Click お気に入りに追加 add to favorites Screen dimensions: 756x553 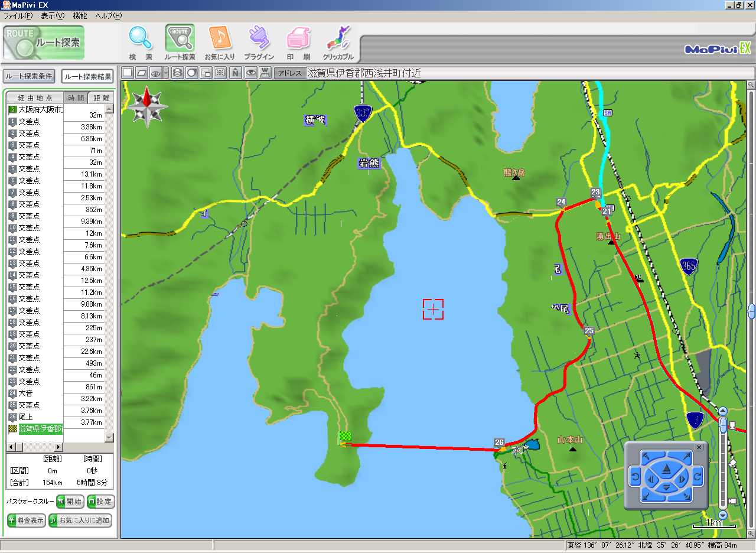coord(80,521)
